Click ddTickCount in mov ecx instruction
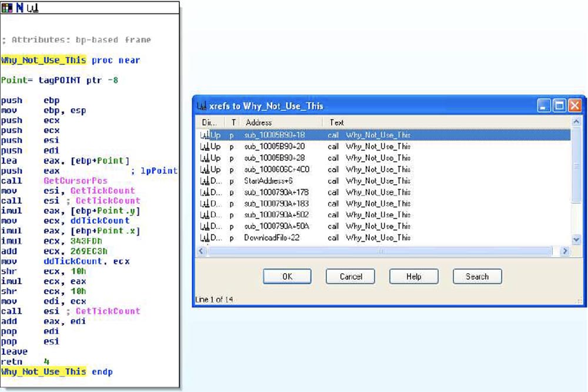Screen dimensions: 588x392 [100, 221]
